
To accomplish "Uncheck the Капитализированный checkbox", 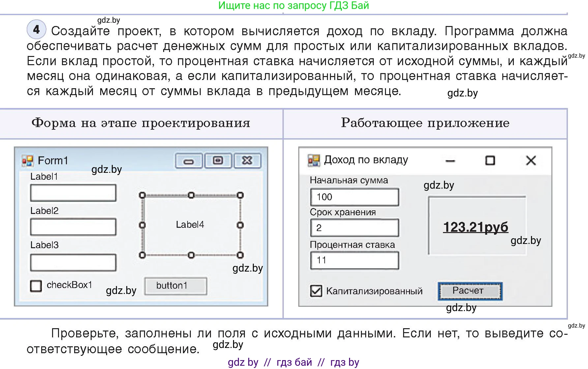I will pos(315,291).
